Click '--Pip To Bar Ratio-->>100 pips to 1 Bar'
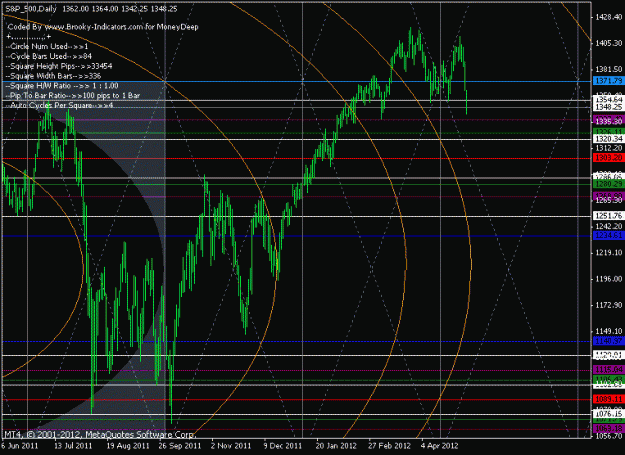Screen dimensions: 625x455 73,96
